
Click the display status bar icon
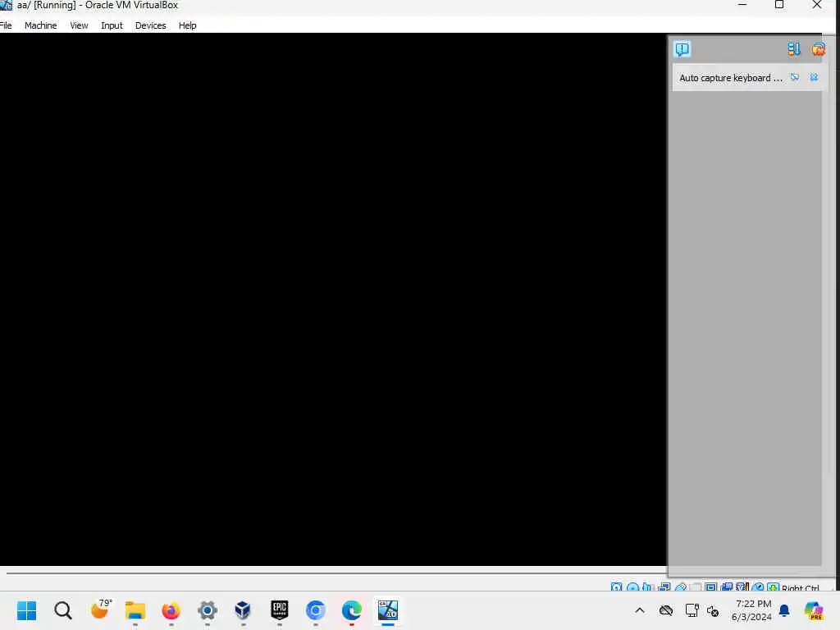click(x=711, y=587)
